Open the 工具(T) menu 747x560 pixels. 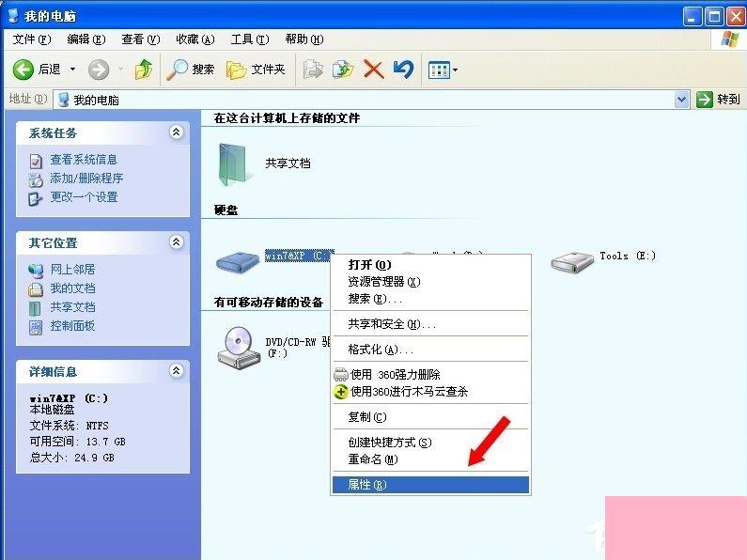click(x=250, y=39)
